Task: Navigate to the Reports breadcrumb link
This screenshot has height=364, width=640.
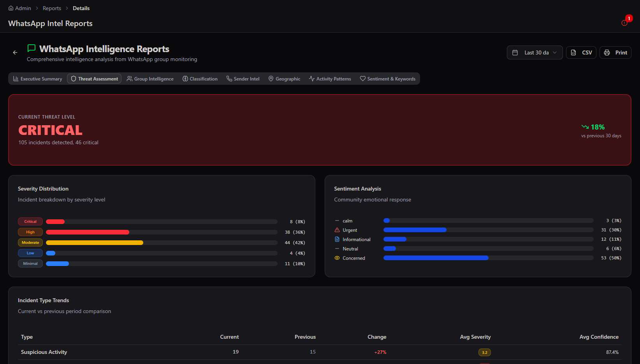Action: (x=52, y=8)
